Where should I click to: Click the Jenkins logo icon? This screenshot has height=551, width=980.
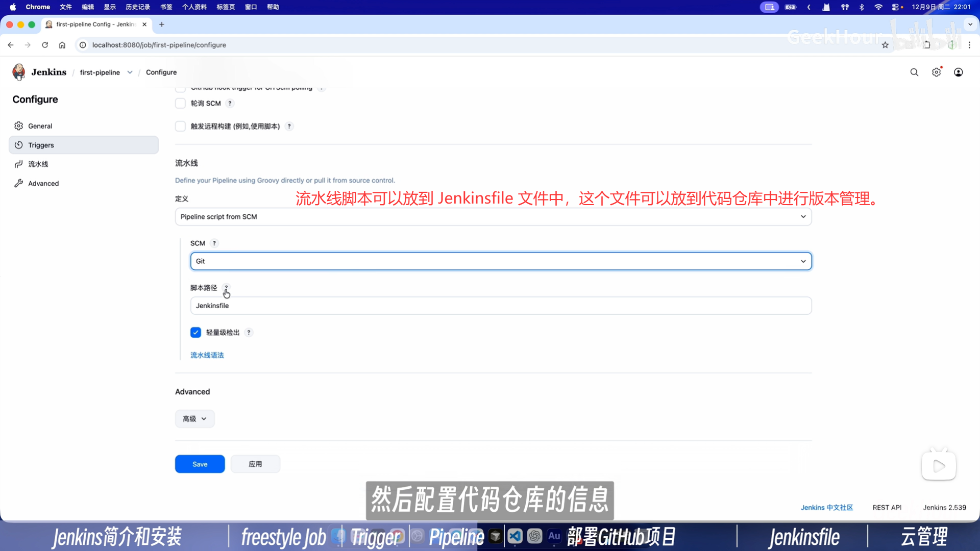(19, 72)
